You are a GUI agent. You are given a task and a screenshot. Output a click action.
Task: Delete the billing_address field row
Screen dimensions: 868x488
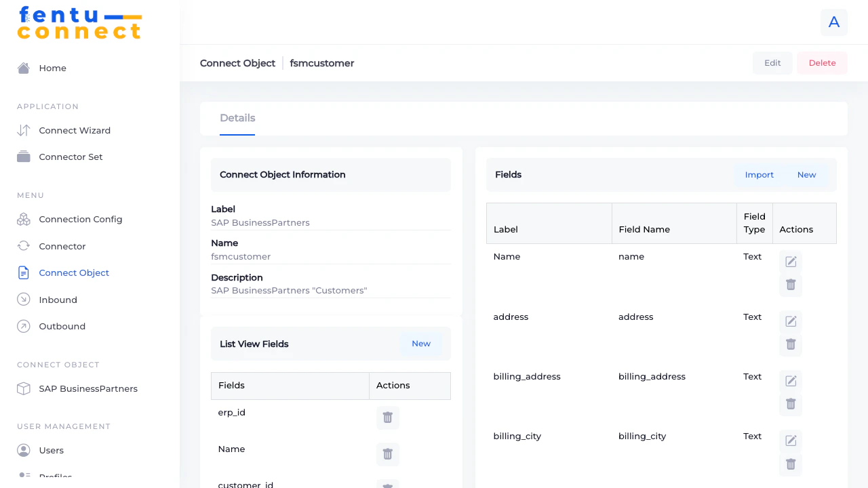tap(791, 405)
